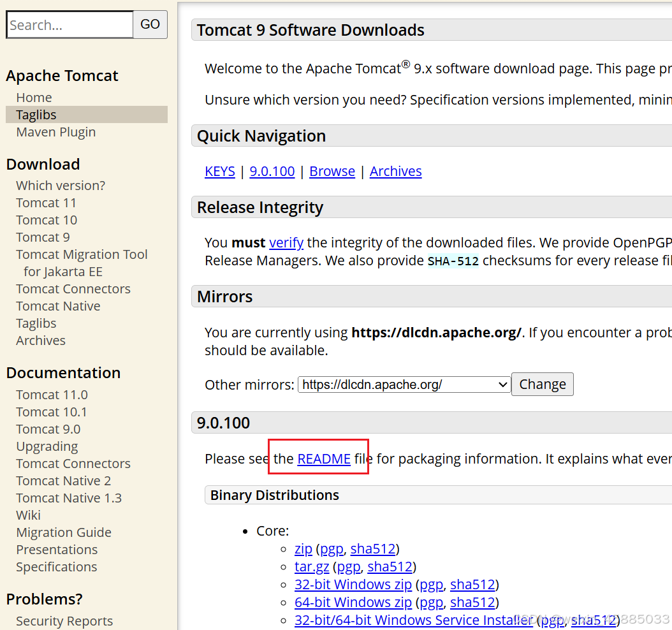
Task: Open the Migration Guide under Documentation
Action: pyautogui.click(x=63, y=532)
